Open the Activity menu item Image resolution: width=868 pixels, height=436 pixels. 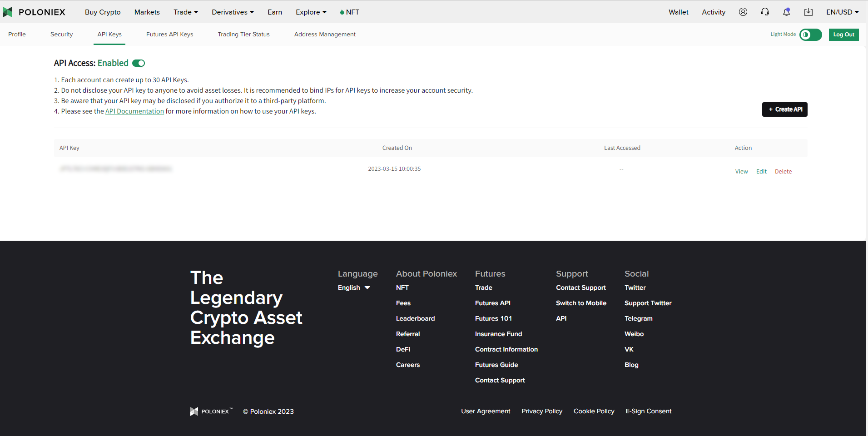[x=714, y=12]
